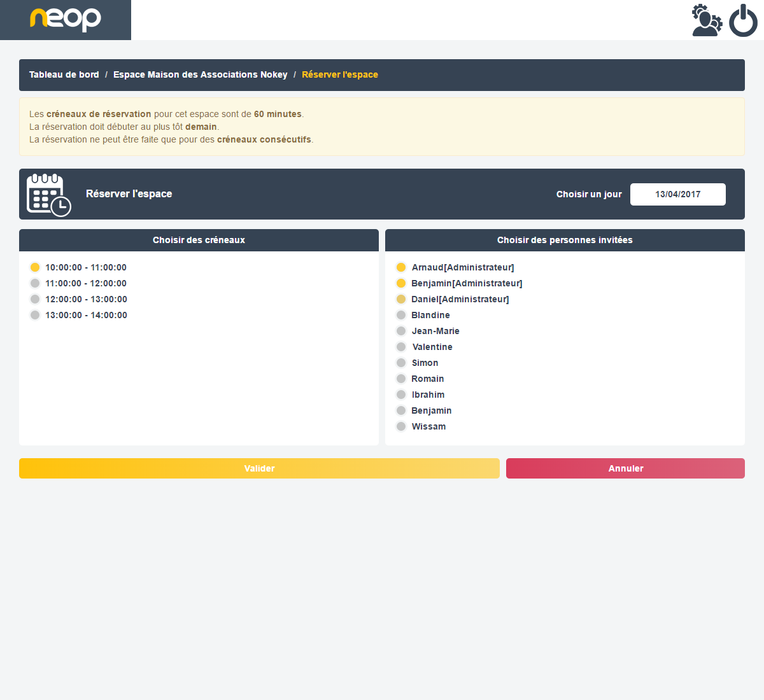This screenshot has height=700, width=764.
Task: Open the user settings gear icon
Action: 707,20
